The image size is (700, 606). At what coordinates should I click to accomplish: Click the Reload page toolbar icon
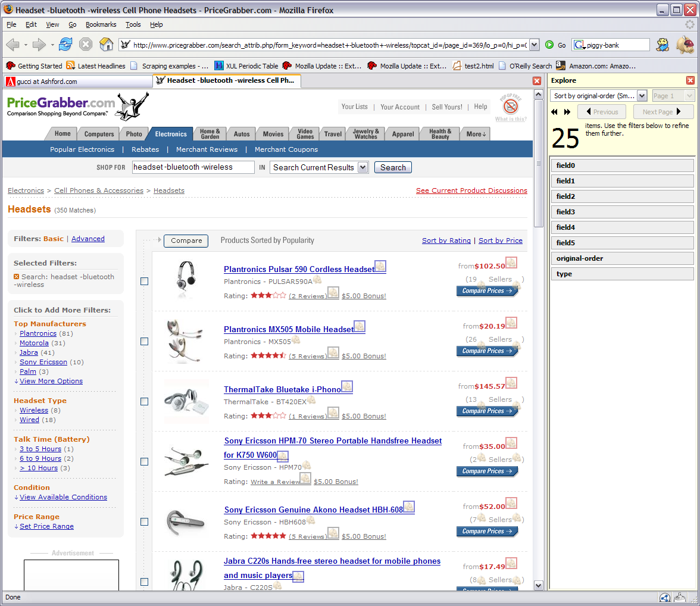pyautogui.click(x=65, y=45)
